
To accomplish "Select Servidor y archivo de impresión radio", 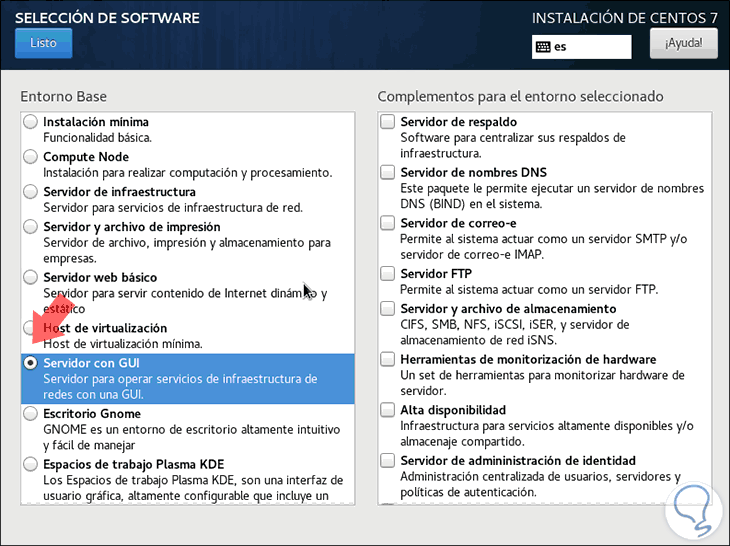I will [31, 227].
